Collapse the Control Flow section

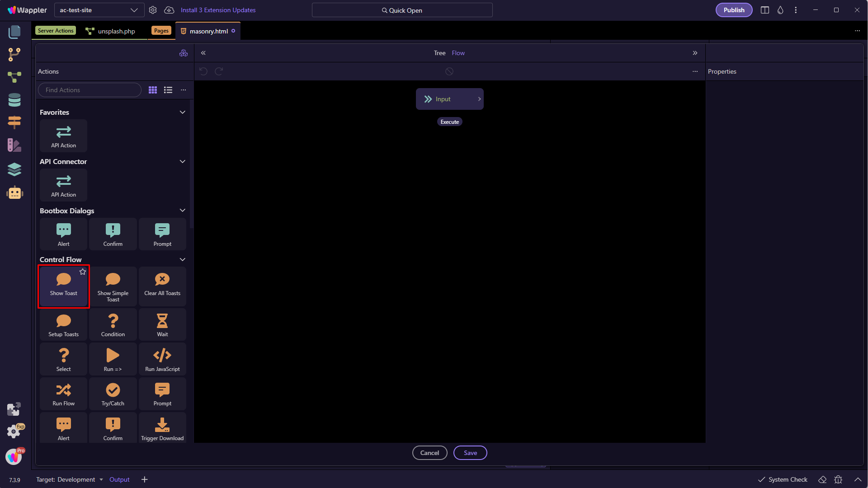coord(183,259)
